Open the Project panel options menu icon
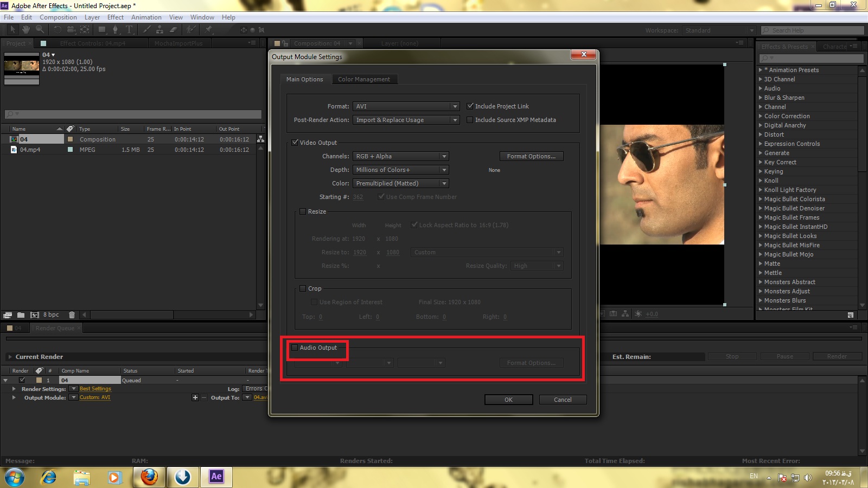 [x=252, y=43]
